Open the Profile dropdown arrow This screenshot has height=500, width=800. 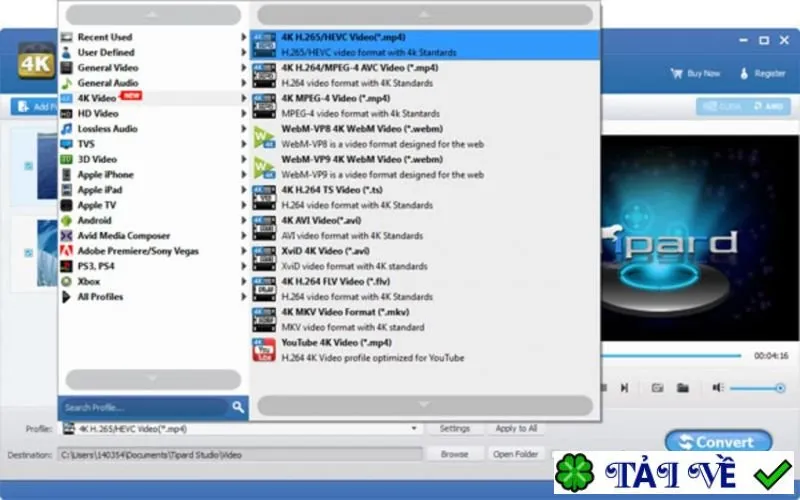(414, 429)
